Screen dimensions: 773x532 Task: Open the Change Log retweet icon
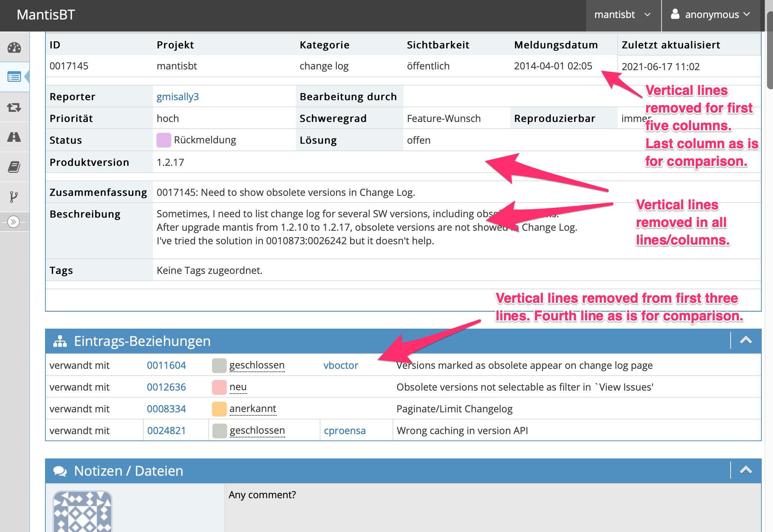[x=14, y=108]
